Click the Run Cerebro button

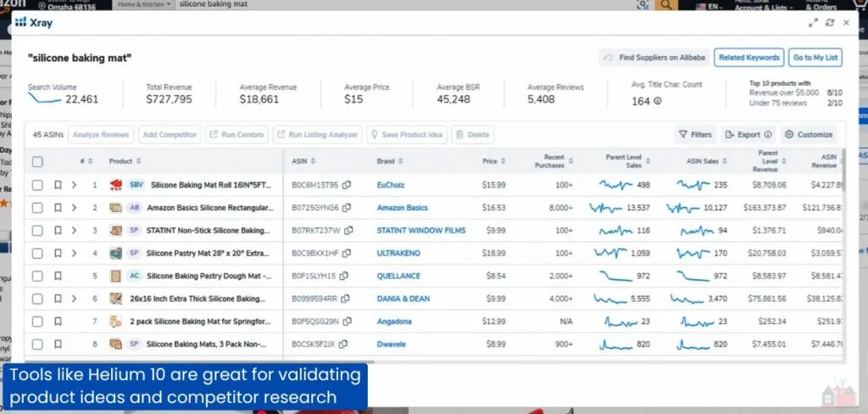click(x=237, y=135)
